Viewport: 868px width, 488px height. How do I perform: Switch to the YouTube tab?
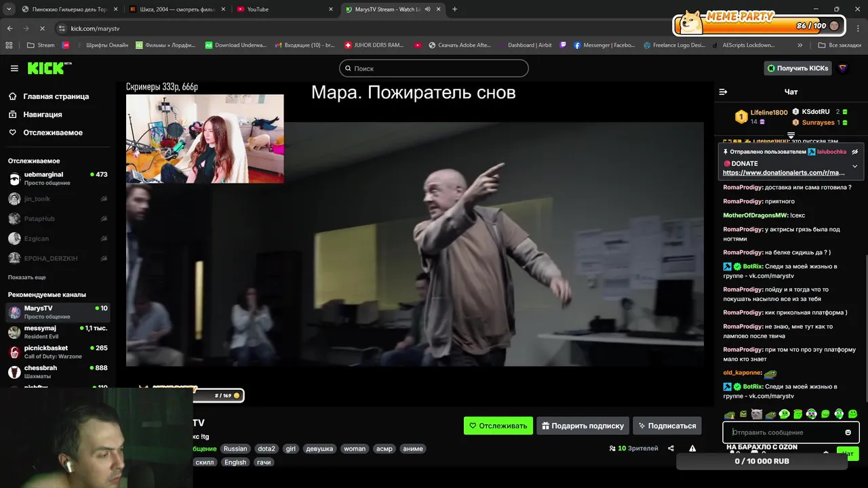coord(281,9)
